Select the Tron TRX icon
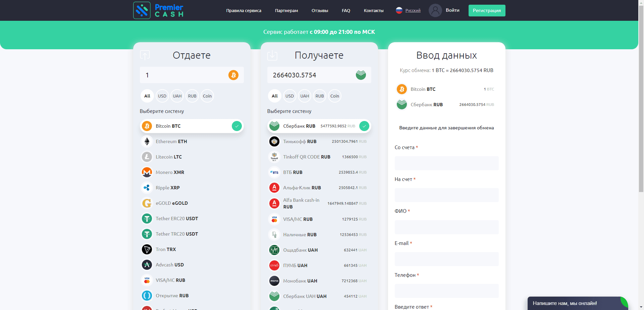 click(147, 249)
